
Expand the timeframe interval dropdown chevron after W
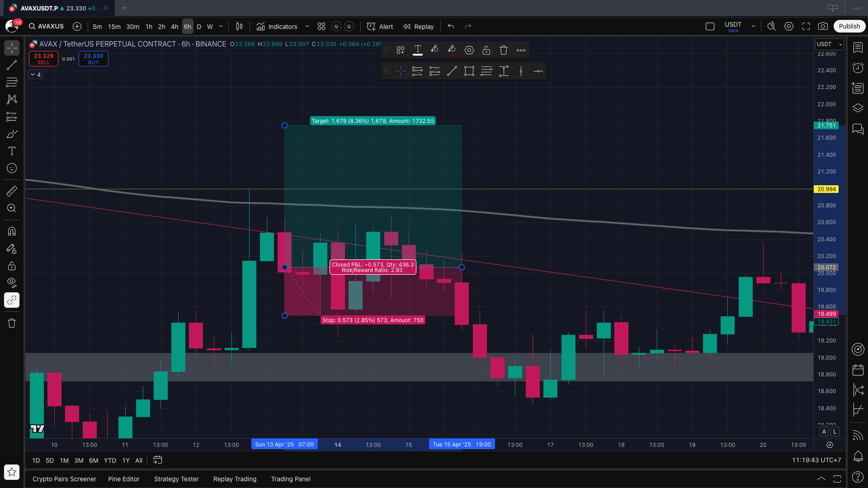(221, 26)
